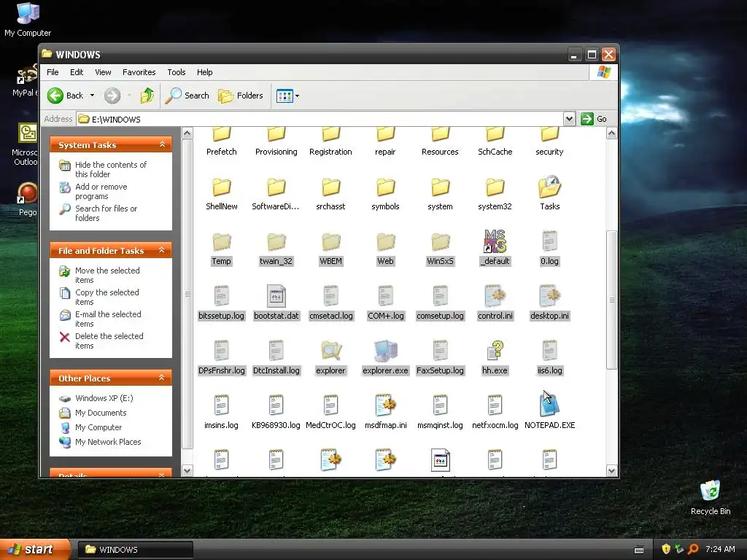This screenshot has width=747, height=560.
Task: Select the COM+.log file
Action: coord(385,303)
